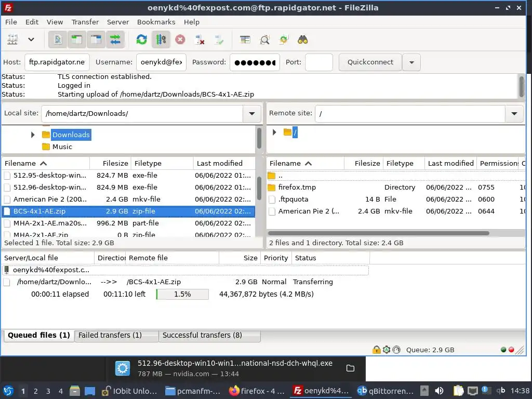Screen dimensions: 532x399
Task: Select the remote parent directory entry
Action: click(x=396, y=176)
